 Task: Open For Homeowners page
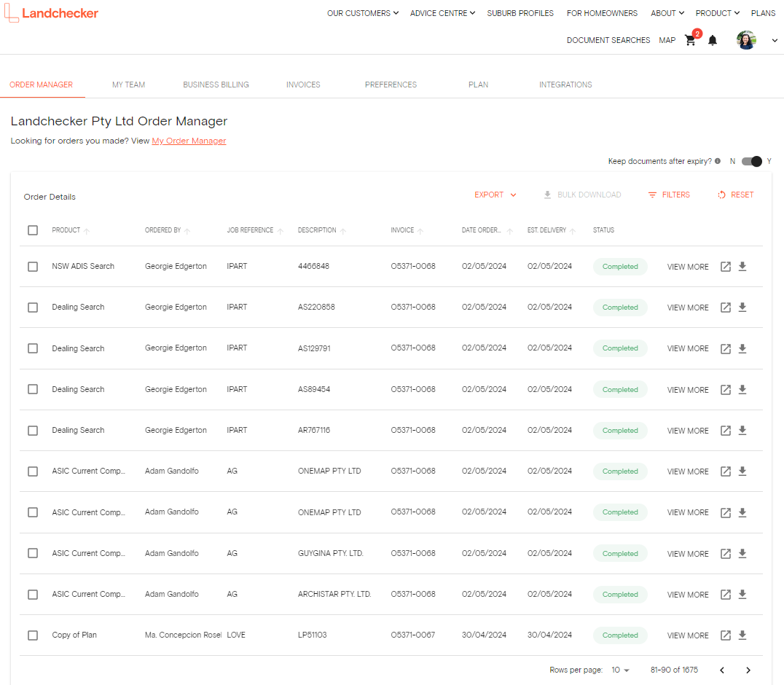[x=602, y=13]
